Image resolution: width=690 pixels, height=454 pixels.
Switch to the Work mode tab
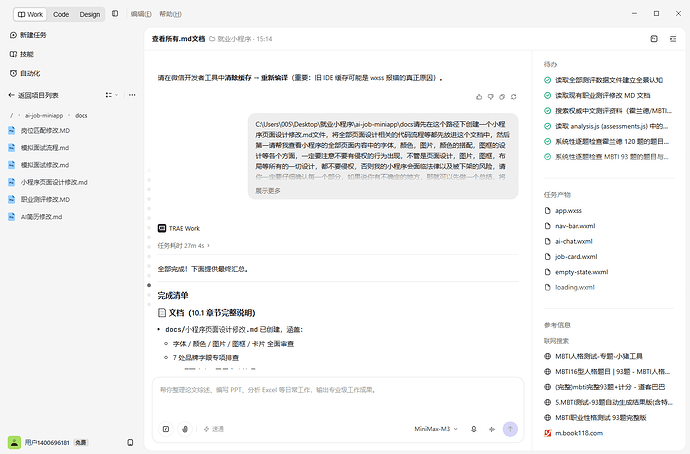[x=30, y=14]
